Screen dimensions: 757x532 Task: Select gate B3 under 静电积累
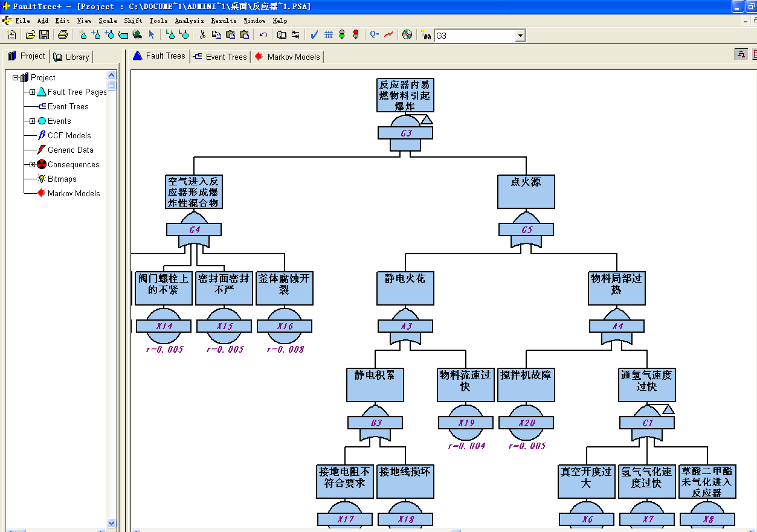coord(375,423)
